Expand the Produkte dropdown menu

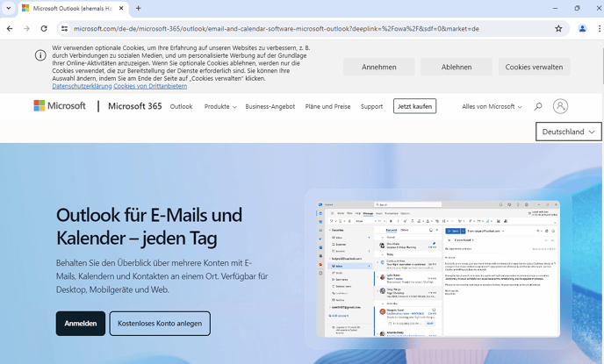[x=220, y=106]
